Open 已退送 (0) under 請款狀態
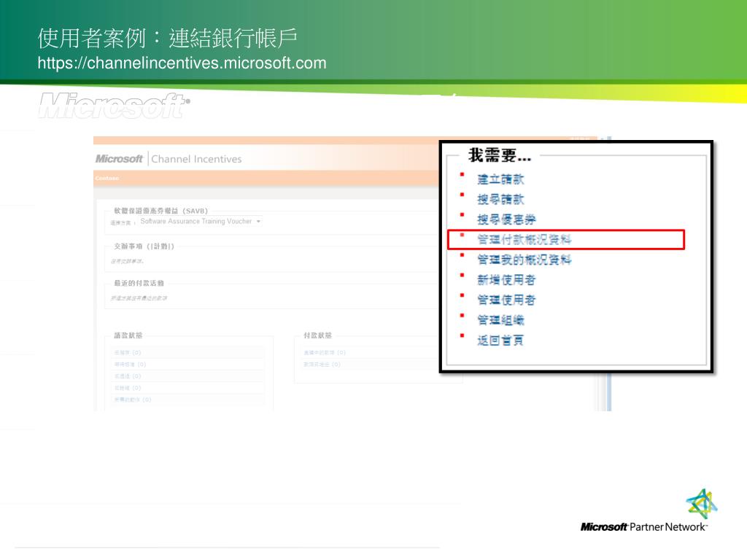 point(128,376)
